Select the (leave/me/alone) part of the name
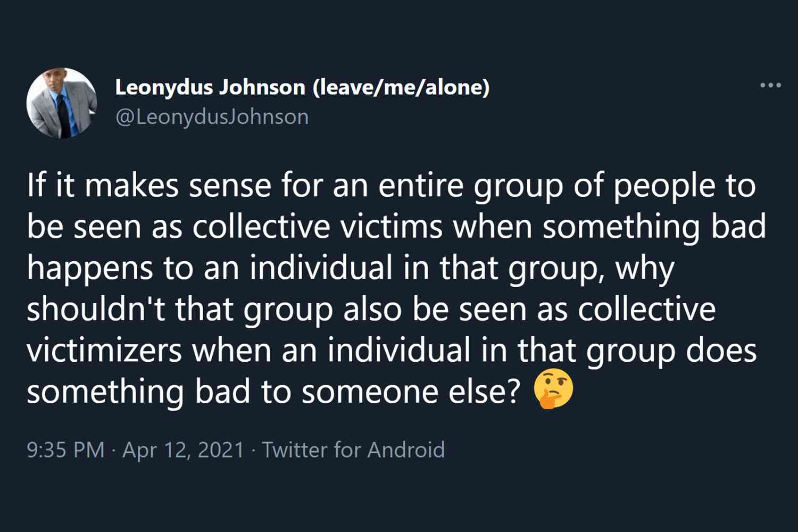The width and height of the screenshot is (798, 532). coord(401,87)
